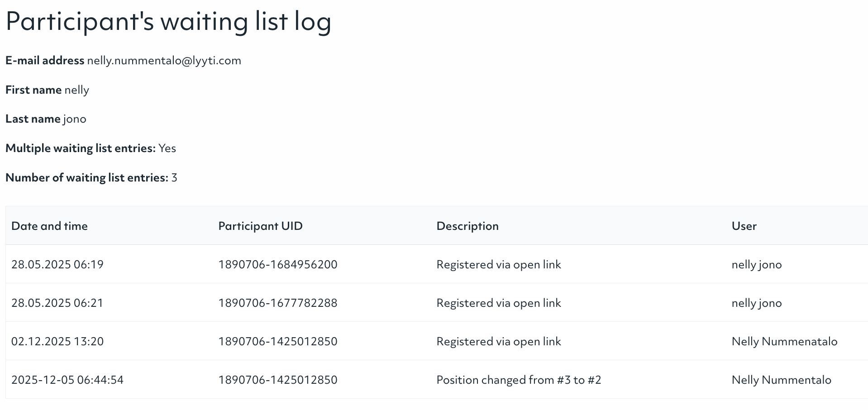Click participant UID 1890706-1684956200
Viewport: 868px width, 410px height.
[x=277, y=264]
